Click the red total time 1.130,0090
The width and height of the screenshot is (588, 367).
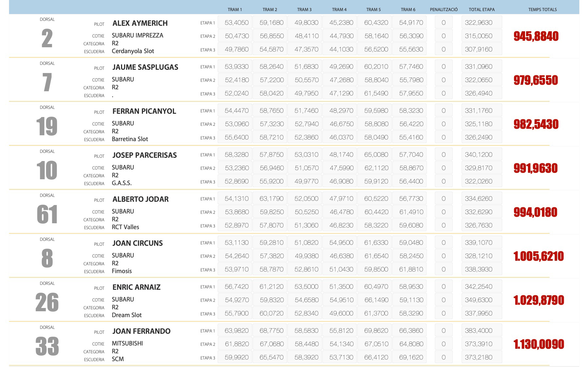(538, 344)
